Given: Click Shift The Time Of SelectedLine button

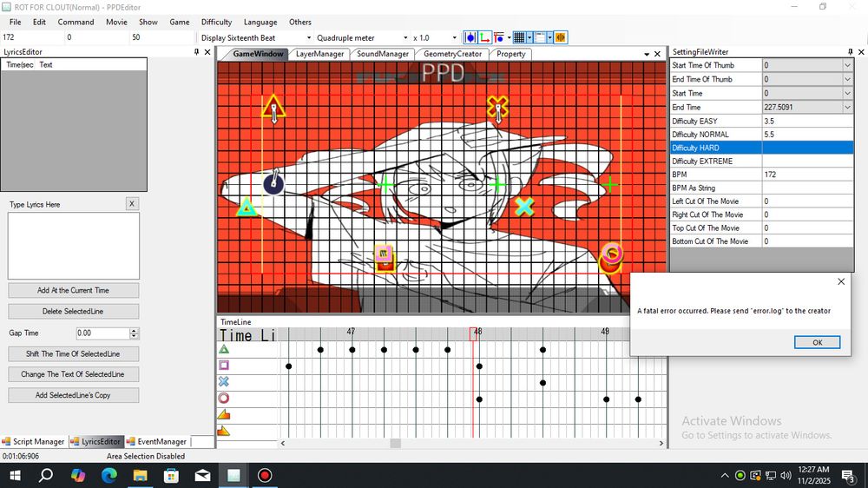Looking at the screenshot, I should [x=73, y=353].
